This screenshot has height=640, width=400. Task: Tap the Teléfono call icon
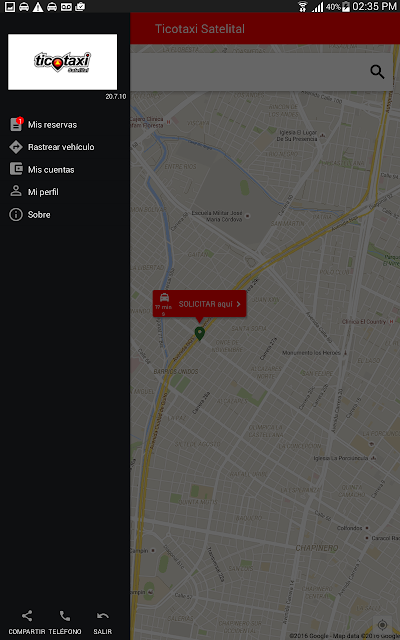pos(65,616)
